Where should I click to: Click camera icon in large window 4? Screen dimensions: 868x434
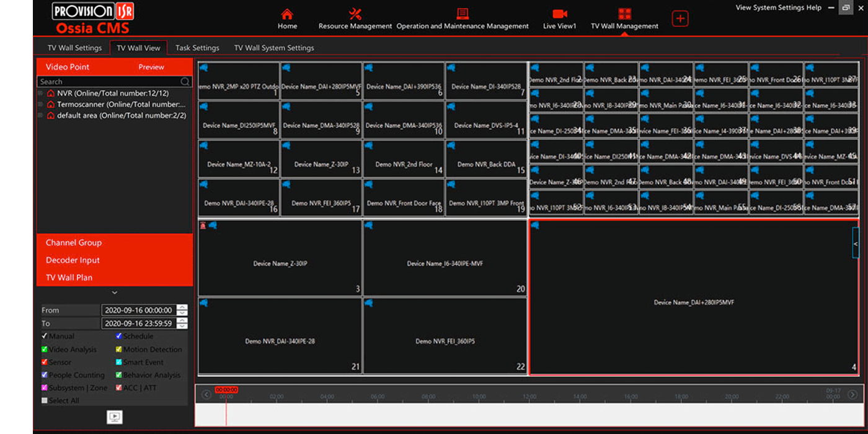coord(535,226)
